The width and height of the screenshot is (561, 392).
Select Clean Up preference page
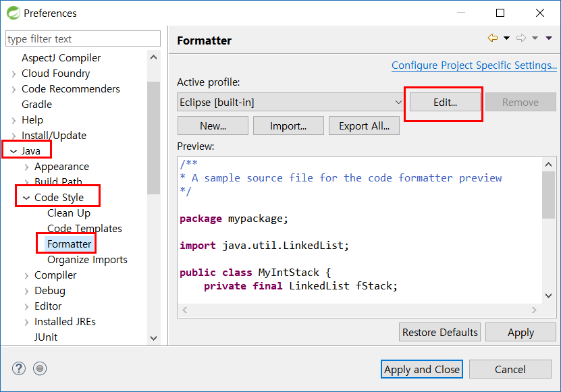[x=69, y=213]
